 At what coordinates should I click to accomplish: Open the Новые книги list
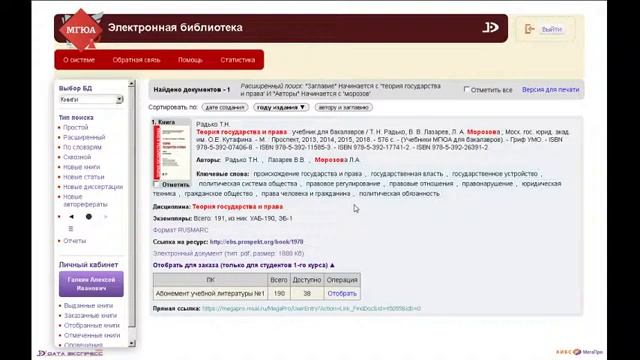click(x=81, y=167)
